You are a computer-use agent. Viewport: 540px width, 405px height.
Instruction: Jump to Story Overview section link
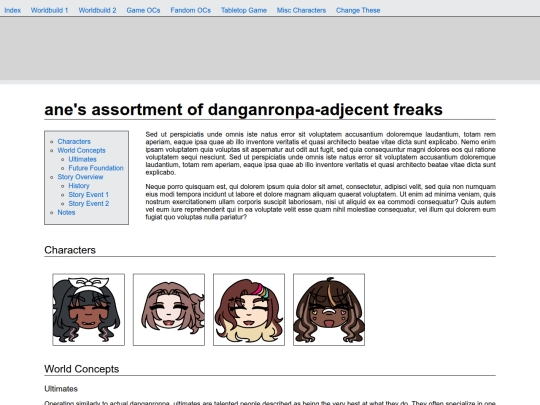pyautogui.click(x=80, y=177)
